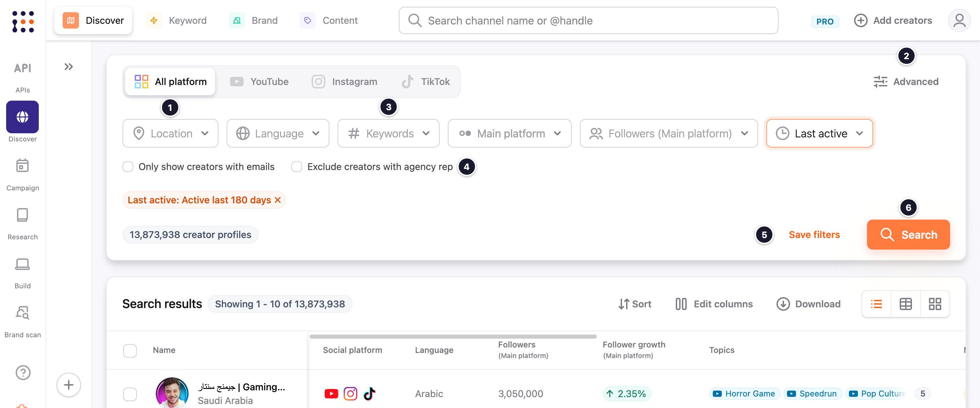Click the orange Search button
The height and width of the screenshot is (408, 980).
point(908,235)
